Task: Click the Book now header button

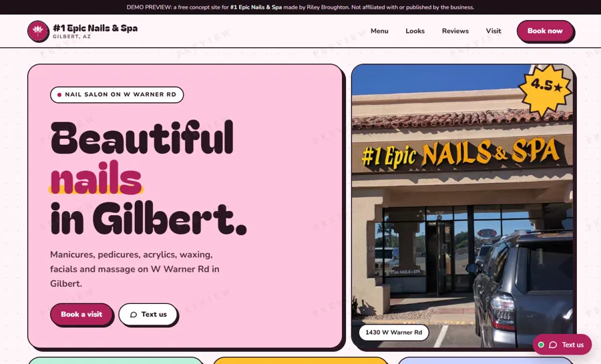Action: point(545,31)
